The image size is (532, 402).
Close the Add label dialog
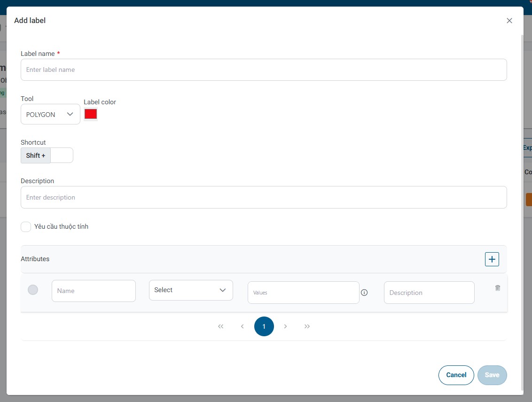(509, 21)
